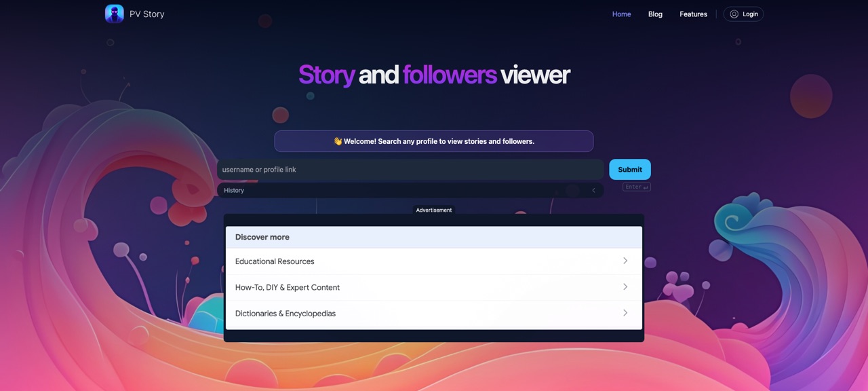Open How-To, DIY & Expert Content link
Image resolution: width=868 pixels, height=391 pixels.
tap(434, 288)
